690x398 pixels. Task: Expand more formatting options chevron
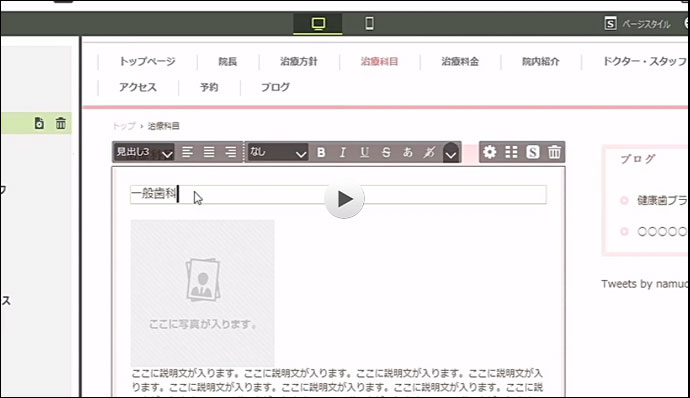[451, 153]
